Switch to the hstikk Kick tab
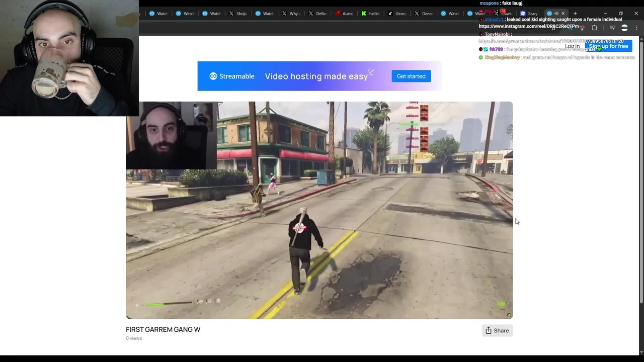This screenshot has height=362, width=644. click(x=371, y=14)
